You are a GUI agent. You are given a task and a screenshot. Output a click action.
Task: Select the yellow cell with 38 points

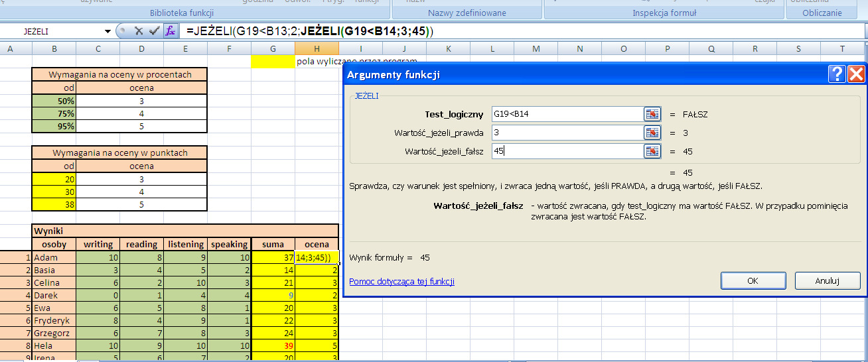click(x=54, y=205)
